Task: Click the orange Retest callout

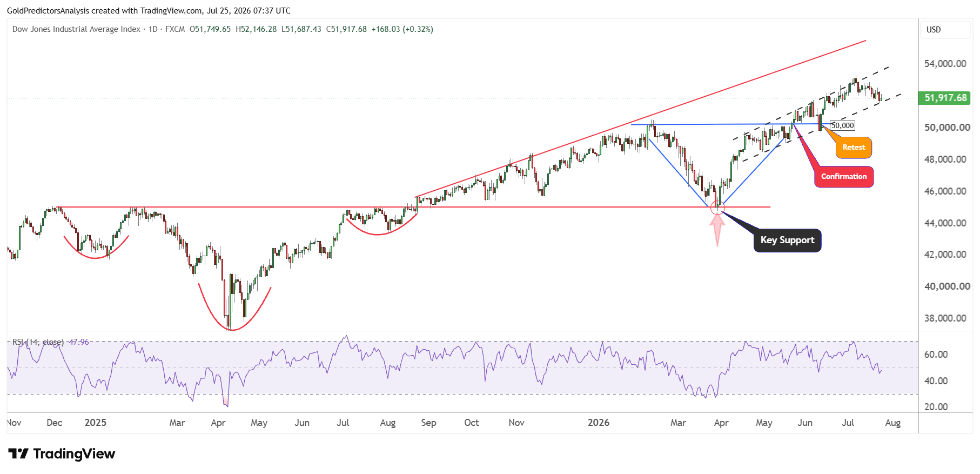Action: pyautogui.click(x=854, y=148)
